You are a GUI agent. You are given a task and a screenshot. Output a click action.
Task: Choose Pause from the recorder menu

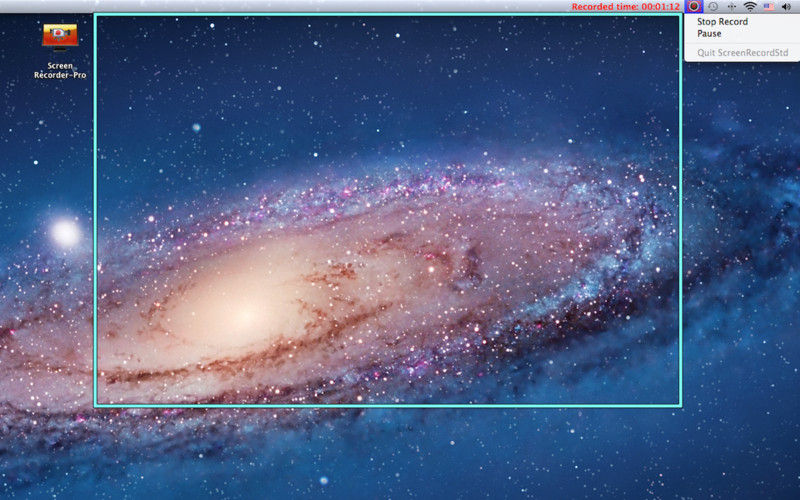(709, 34)
